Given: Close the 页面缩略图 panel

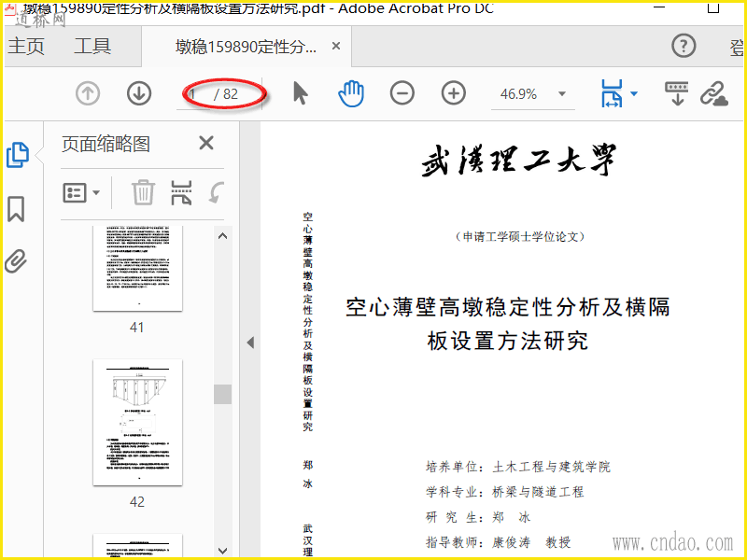Looking at the screenshot, I should (206, 143).
